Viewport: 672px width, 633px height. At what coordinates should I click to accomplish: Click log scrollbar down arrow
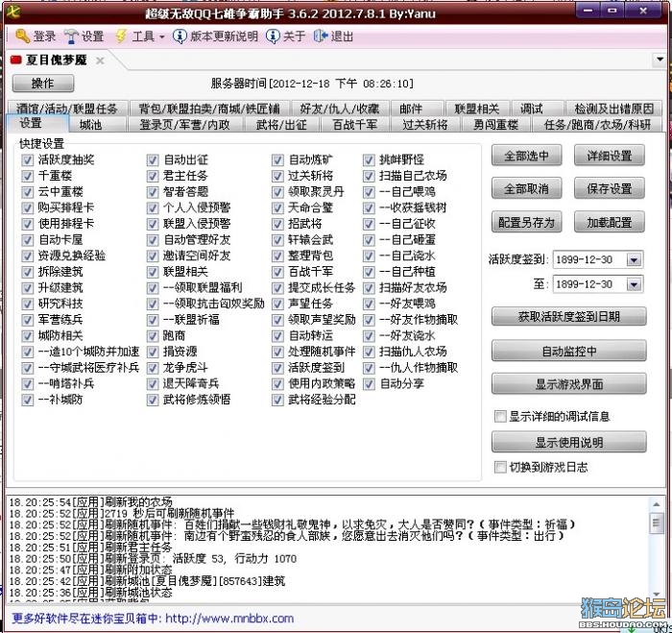click(x=656, y=594)
